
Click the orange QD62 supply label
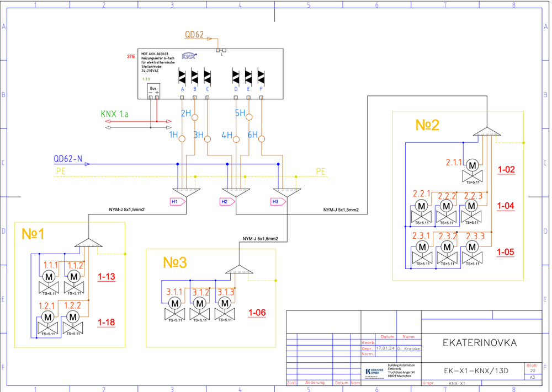[x=194, y=35]
